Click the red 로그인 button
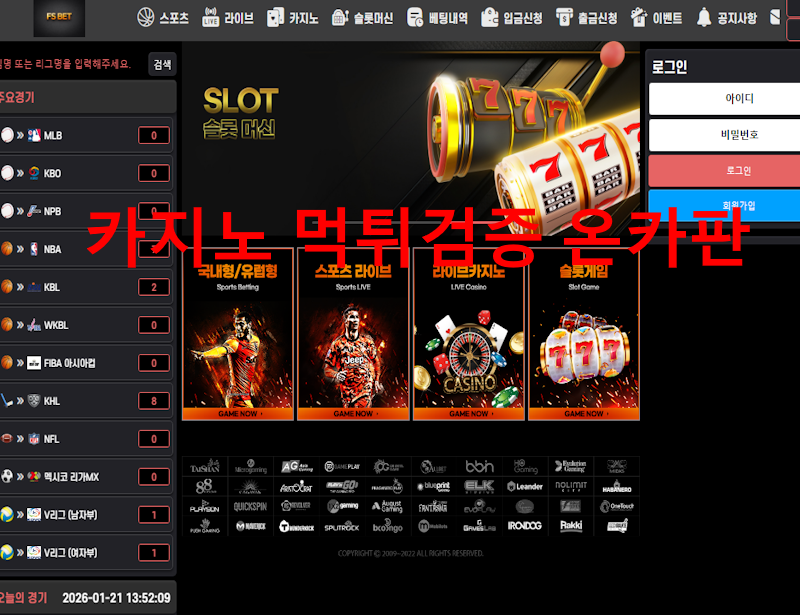 pos(724,170)
